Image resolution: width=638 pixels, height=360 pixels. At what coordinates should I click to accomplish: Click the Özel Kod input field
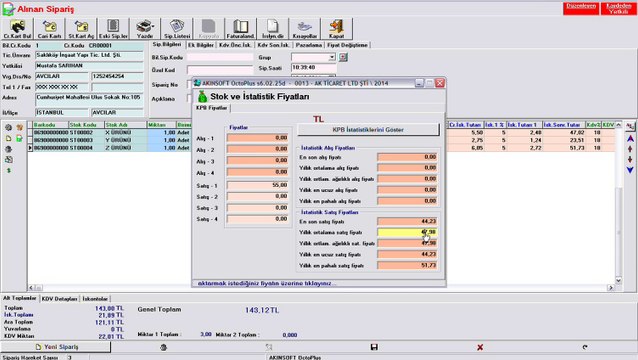(219, 70)
